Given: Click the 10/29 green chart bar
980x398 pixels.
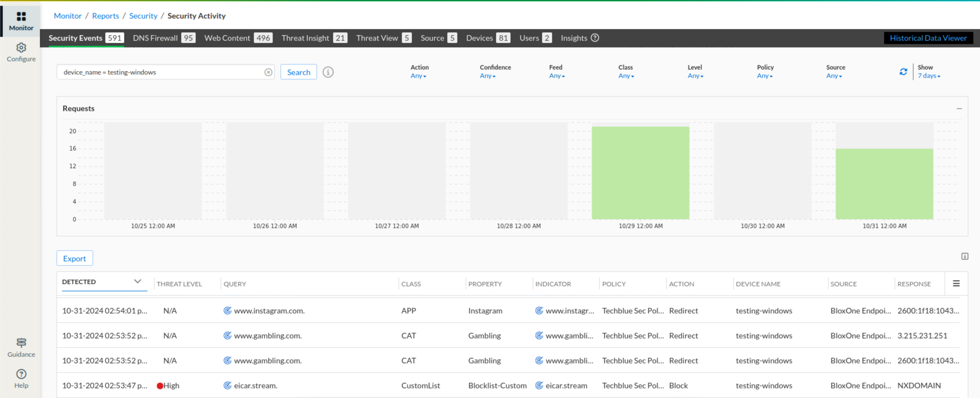Looking at the screenshot, I should point(640,173).
